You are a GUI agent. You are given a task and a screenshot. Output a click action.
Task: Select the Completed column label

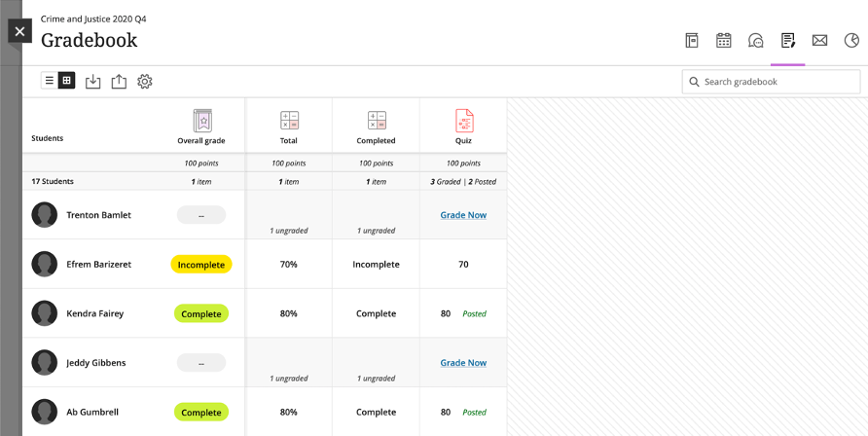point(376,141)
